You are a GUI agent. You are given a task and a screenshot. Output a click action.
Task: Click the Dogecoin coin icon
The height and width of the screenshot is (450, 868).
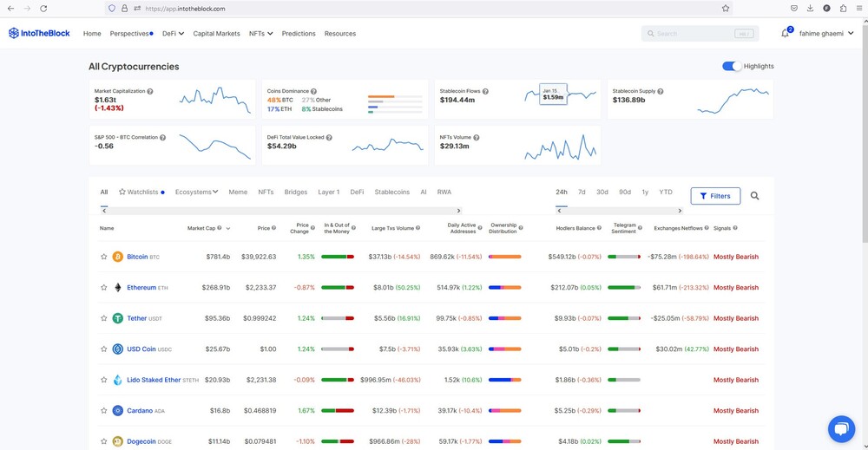pos(117,441)
